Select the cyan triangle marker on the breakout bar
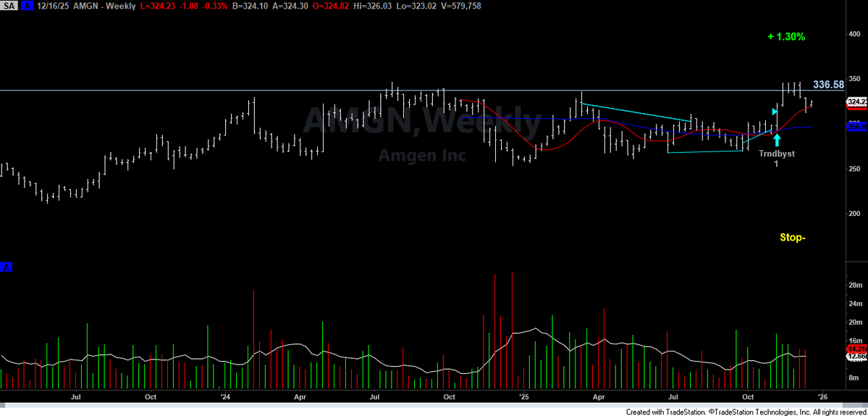The width and height of the screenshot is (868, 416). point(775,112)
